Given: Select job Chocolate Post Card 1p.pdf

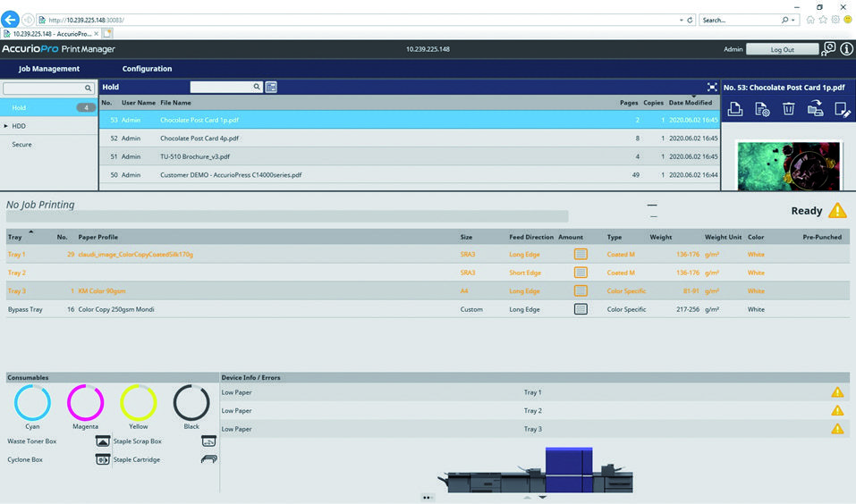Looking at the screenshot, I should (x=410, y=120).
